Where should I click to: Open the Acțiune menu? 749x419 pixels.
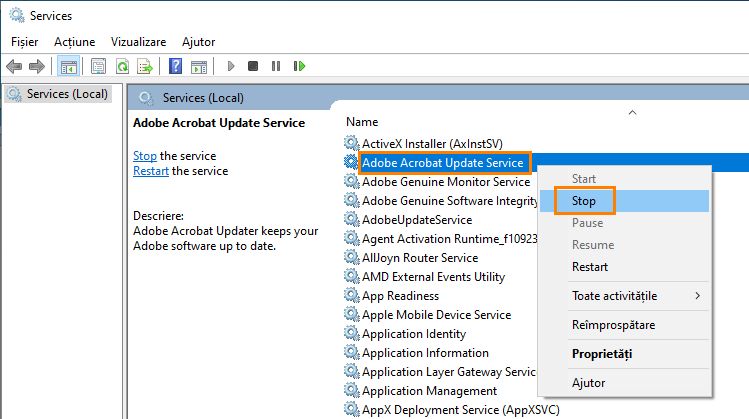[75, 42]
